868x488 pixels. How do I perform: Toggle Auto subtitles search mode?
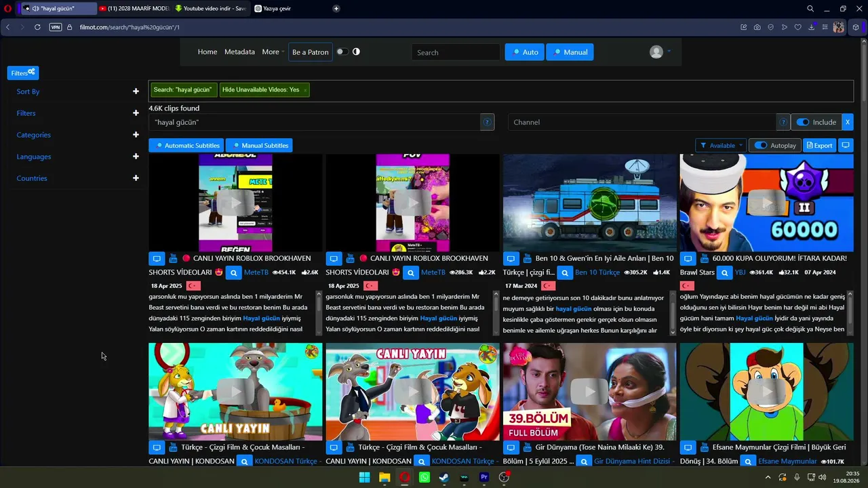524,52
